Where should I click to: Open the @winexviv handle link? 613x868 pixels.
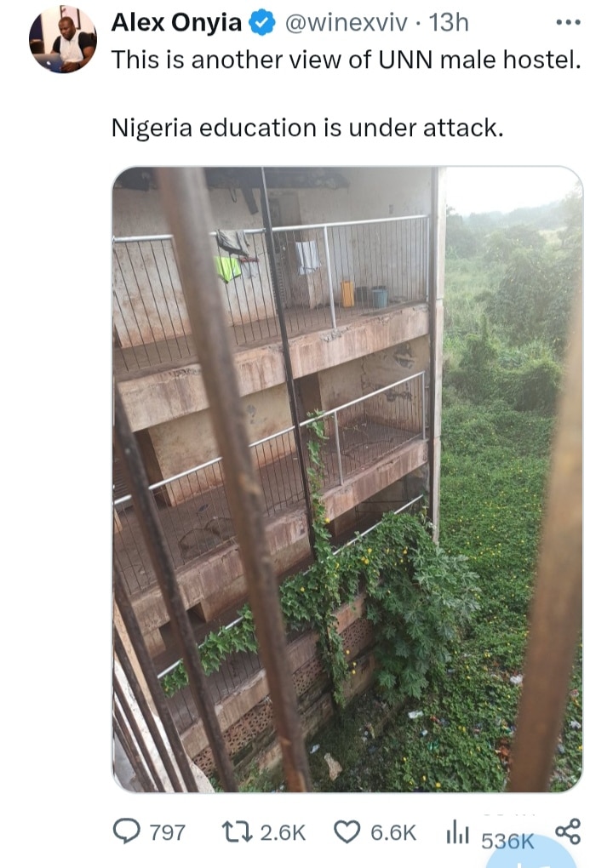tap(346, 23)
